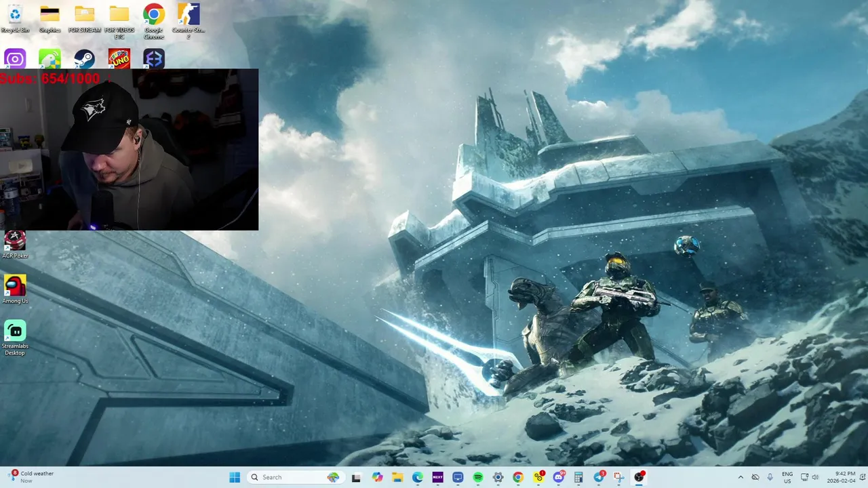Click the OneDrive not-synced tray icon
The image size is (868, 488).
pos(755,477)
